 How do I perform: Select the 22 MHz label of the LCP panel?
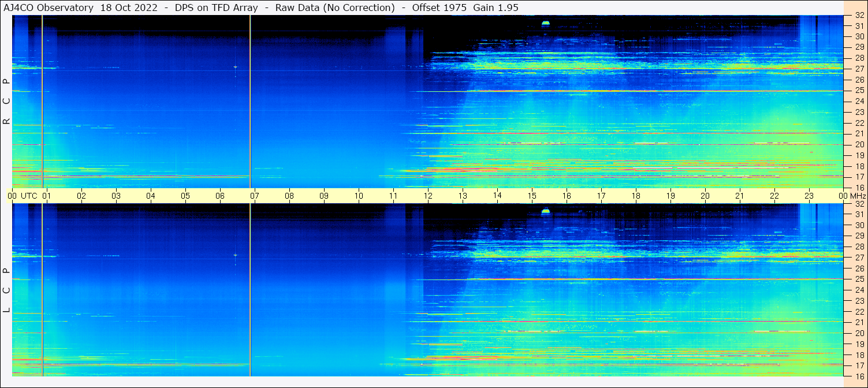pyautogui.click(x=859, y=312)
